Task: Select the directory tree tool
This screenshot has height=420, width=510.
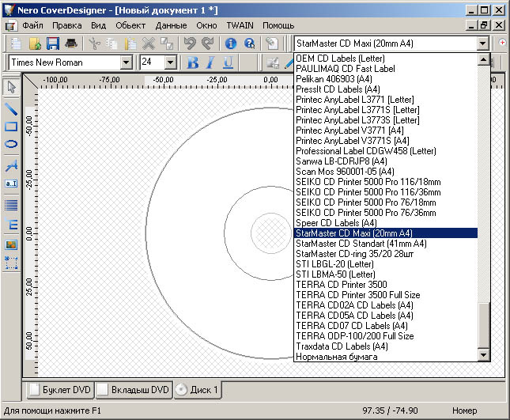Action: coord(11,224)
